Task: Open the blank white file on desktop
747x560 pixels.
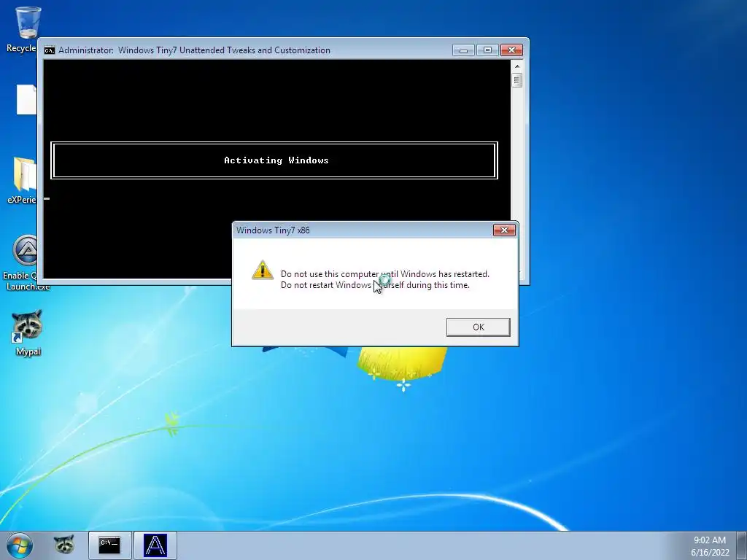Action: pos(26,99)
